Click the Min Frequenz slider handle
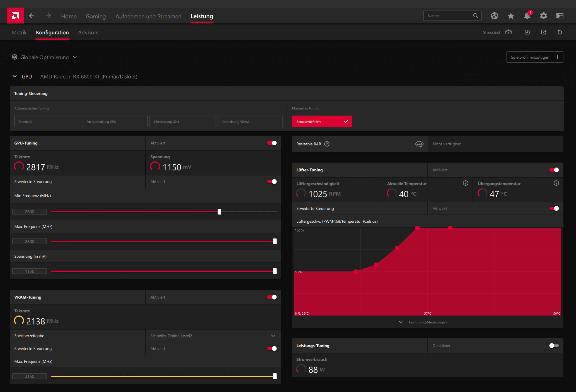 219,212
